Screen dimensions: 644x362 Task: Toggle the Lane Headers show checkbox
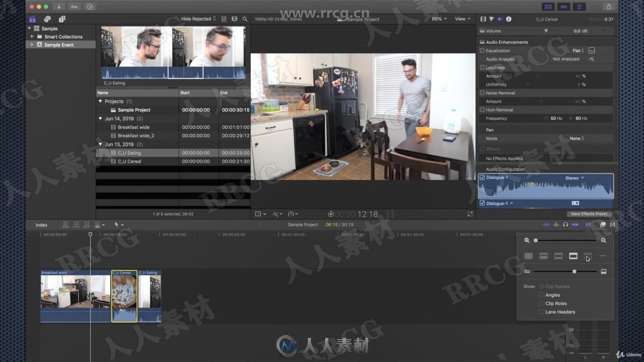click(x=542, y=312)
